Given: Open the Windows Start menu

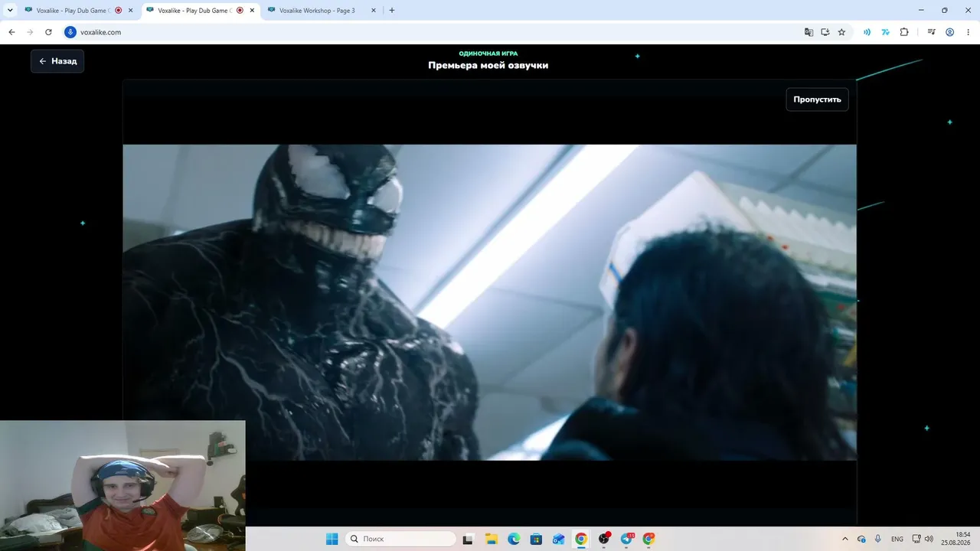Looking at the screenshot, I should tap(332, 539).
